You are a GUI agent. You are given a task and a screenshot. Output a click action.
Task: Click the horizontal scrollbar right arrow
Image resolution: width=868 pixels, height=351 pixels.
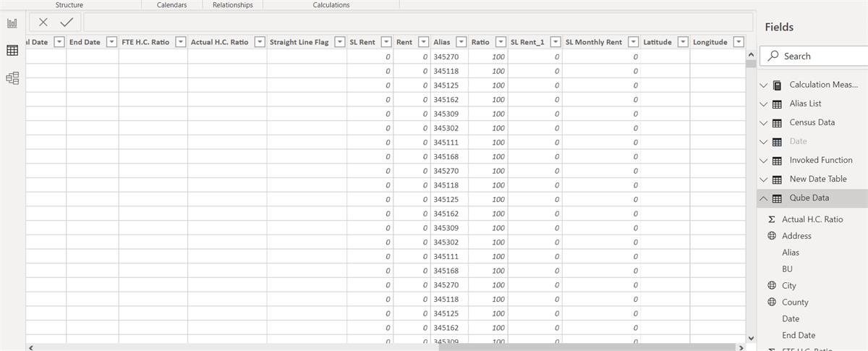pos(739,347)
